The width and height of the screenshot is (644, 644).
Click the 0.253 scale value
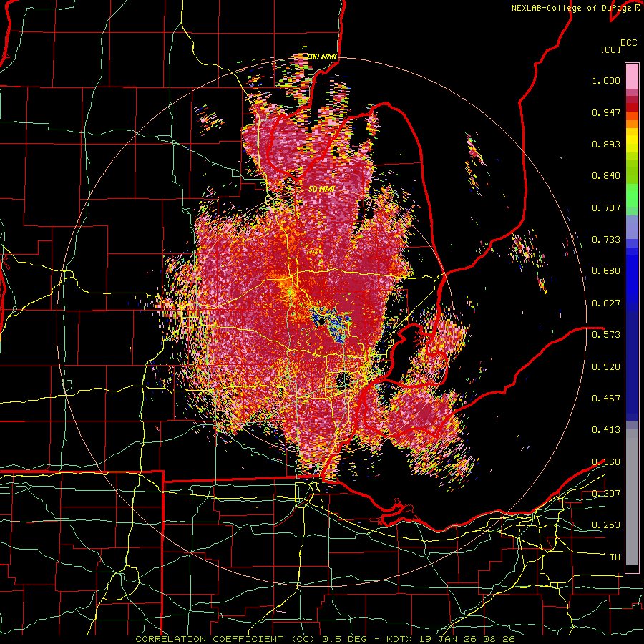(x=606, y=525)
